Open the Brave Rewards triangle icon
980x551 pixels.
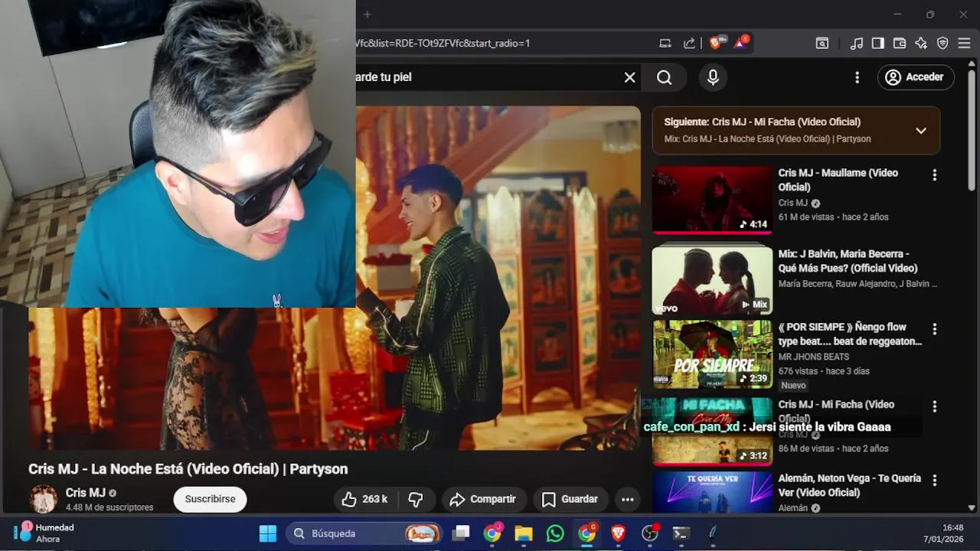741,43
